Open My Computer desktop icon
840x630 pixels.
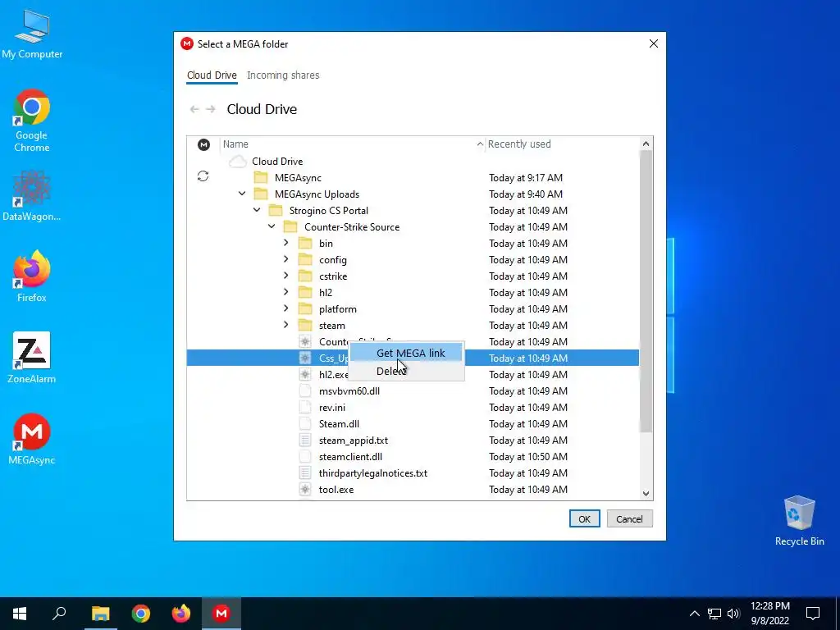(x=32, y=34)
